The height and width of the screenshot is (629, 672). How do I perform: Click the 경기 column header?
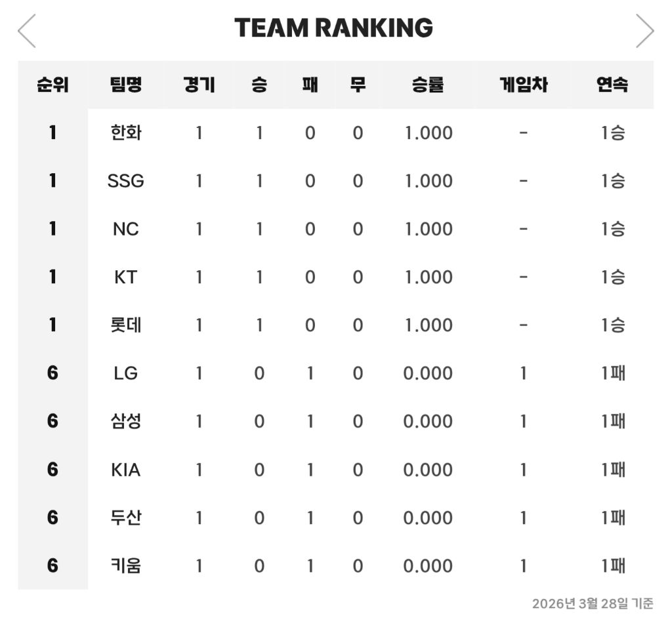[x=199, y=85]
